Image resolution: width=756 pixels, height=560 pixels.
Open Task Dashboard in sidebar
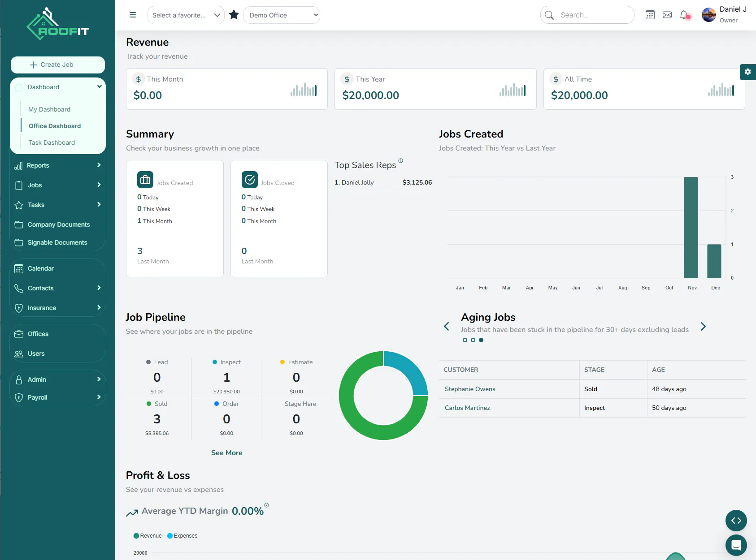[52, 142]
